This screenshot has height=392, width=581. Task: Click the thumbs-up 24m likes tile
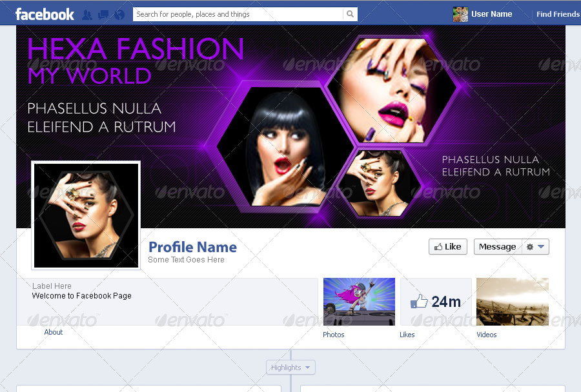[x=436, y=302]
